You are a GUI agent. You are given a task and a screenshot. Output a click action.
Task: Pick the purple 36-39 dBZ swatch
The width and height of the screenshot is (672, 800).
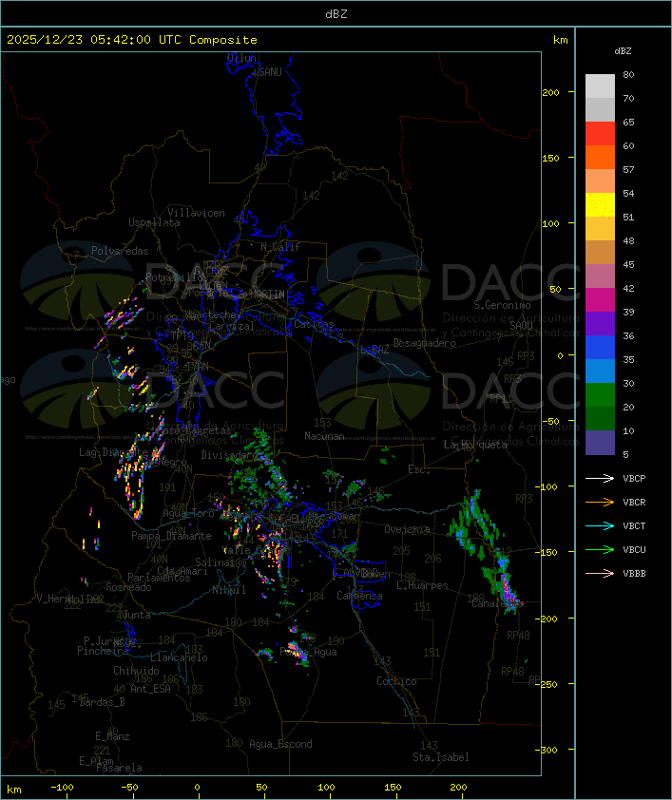(600, 323)
